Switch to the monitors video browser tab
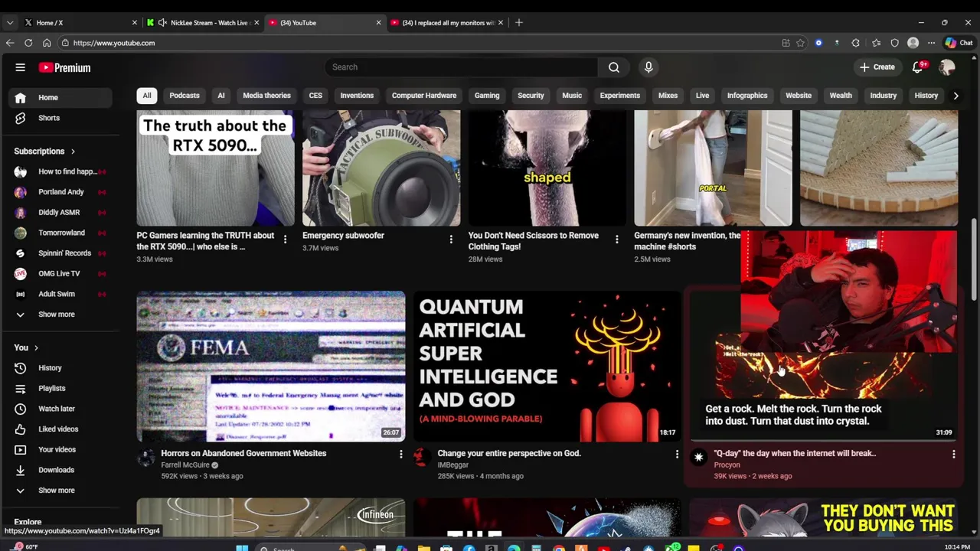The width and height of the screenshot is (980, 551). [447, 23]
